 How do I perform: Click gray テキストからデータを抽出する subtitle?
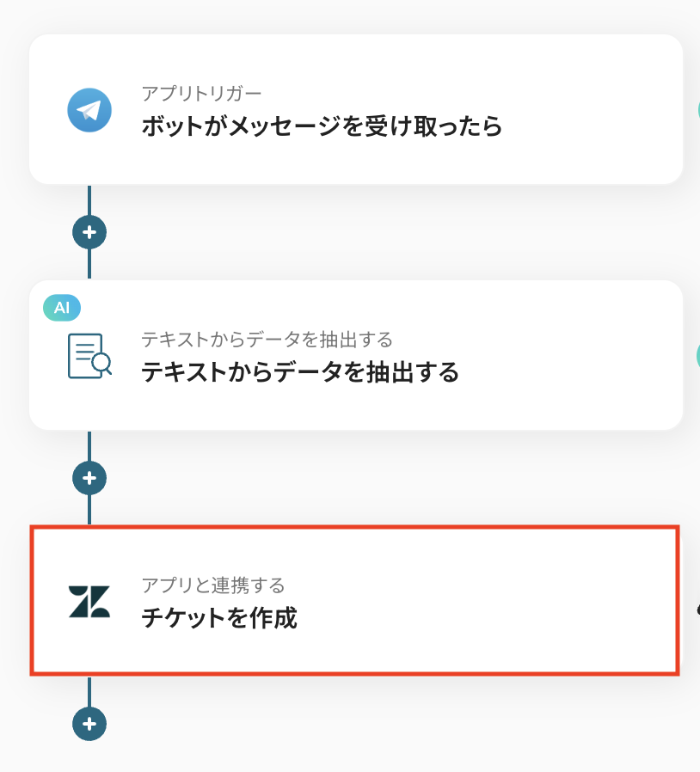pyautogui.click(x=267, y=339)
